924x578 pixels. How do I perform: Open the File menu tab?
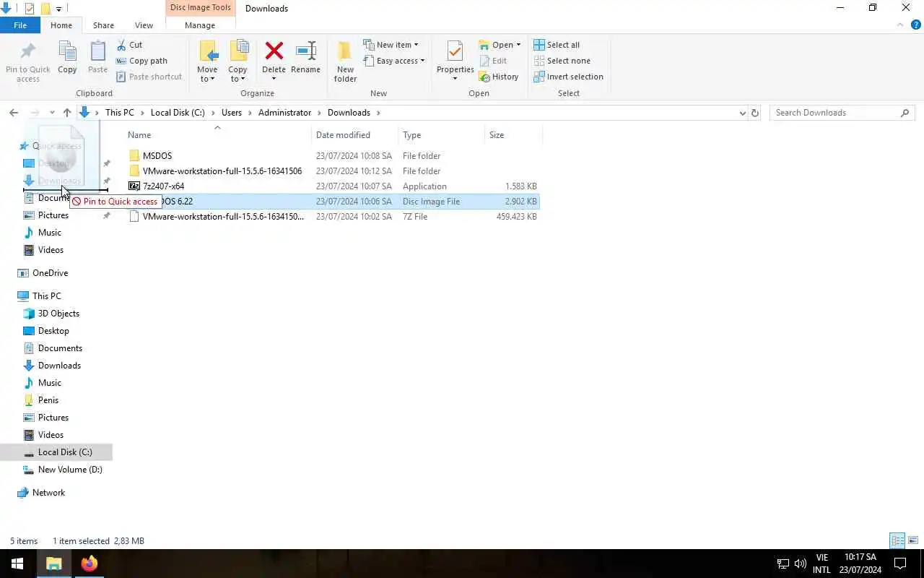point(20,25)
